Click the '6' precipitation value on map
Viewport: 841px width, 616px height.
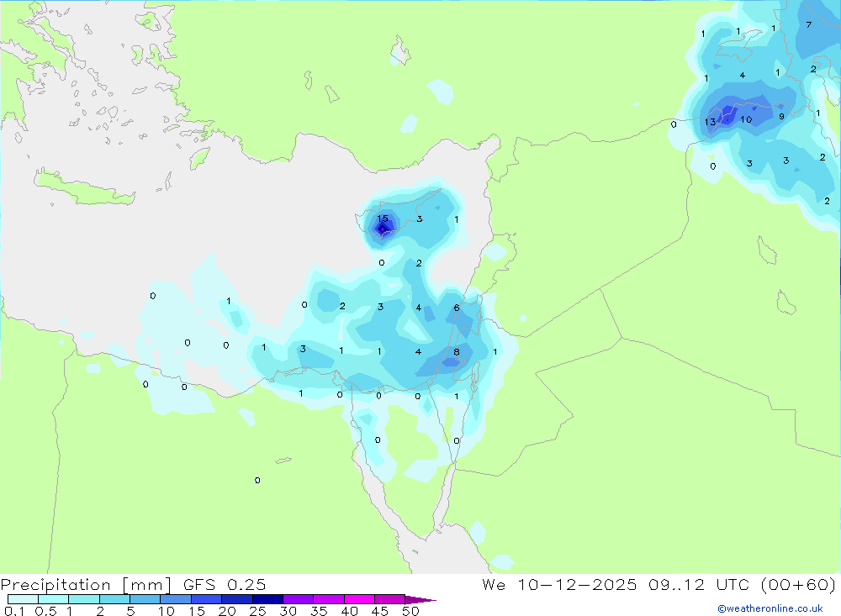[x=457, y=308]
